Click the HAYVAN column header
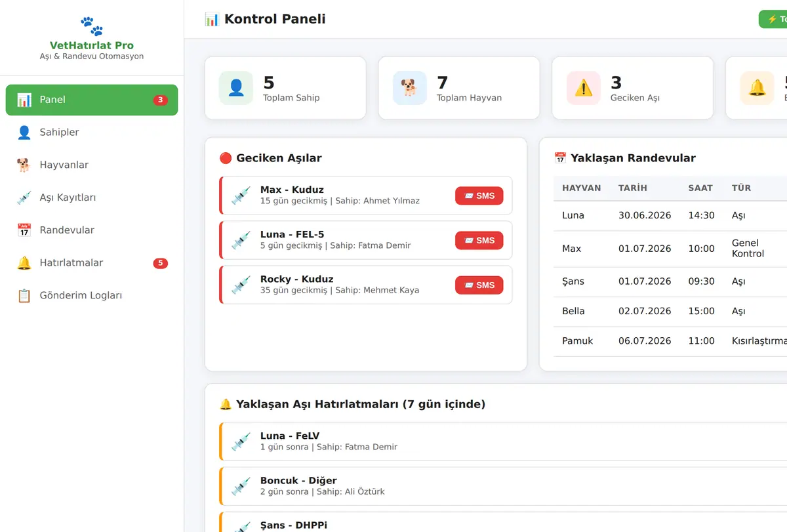The image size is (787, 532). click(582, 188)
